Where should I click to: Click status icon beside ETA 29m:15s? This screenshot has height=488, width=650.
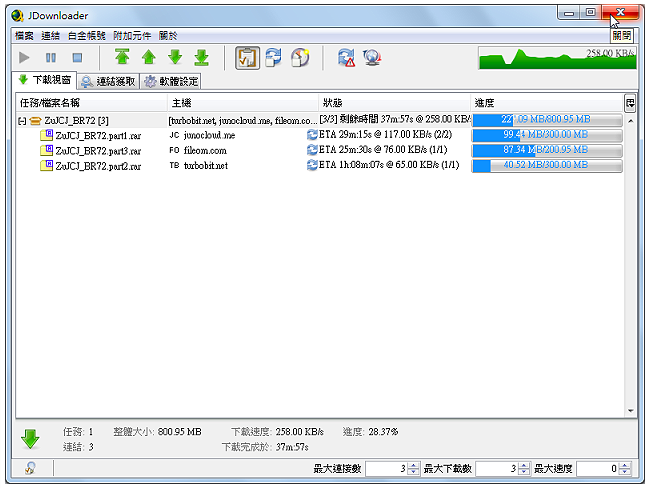[312, 135]
